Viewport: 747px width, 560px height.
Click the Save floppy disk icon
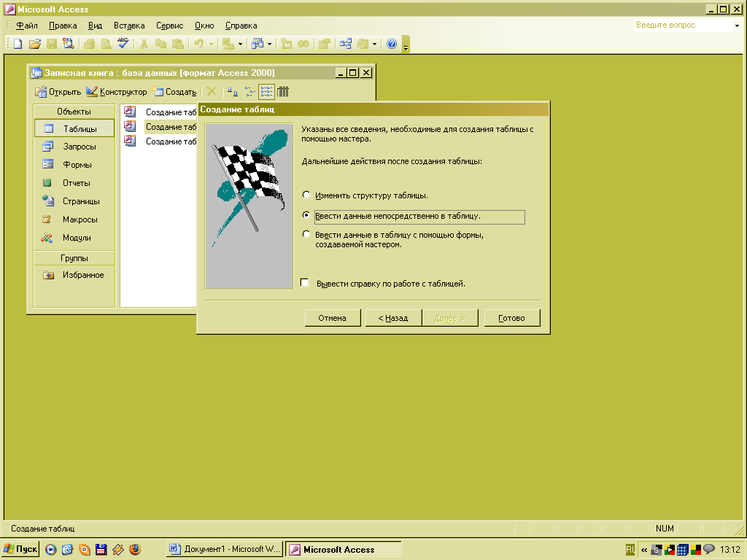tap(52, 44)
